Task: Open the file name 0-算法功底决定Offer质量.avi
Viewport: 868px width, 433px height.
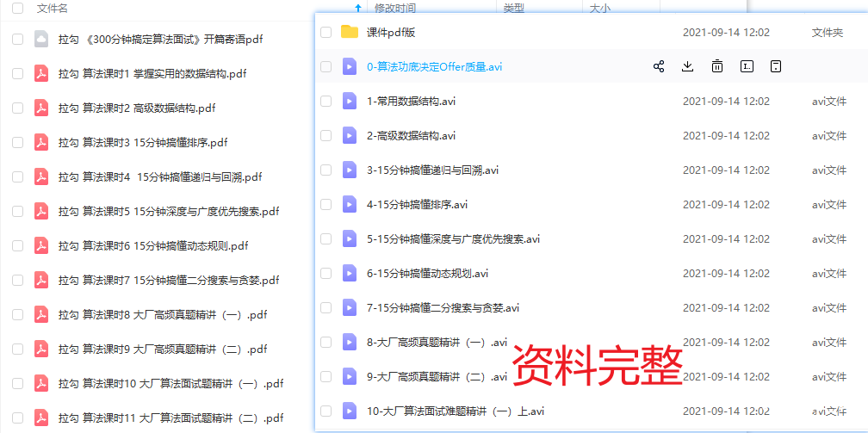Action: pos(435,67)
